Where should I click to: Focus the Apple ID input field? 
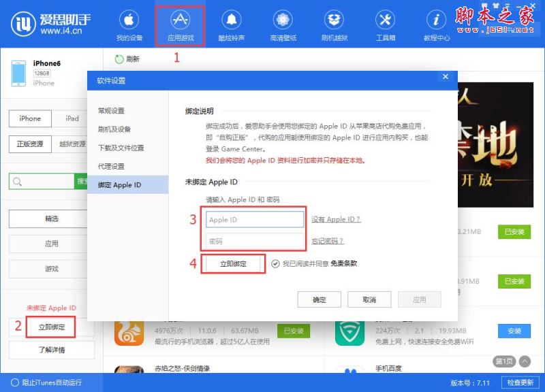[255, 220]
